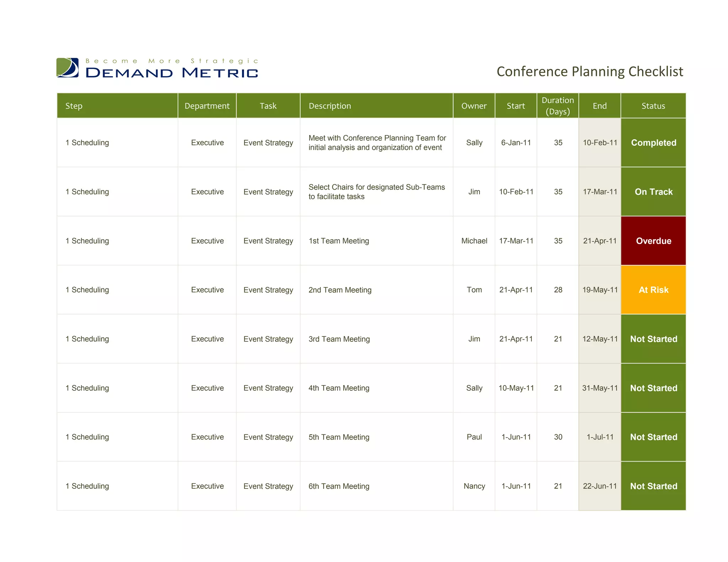This screenshot has width=728, height=562.
Task: Click the Status column header
Action: 653,106
